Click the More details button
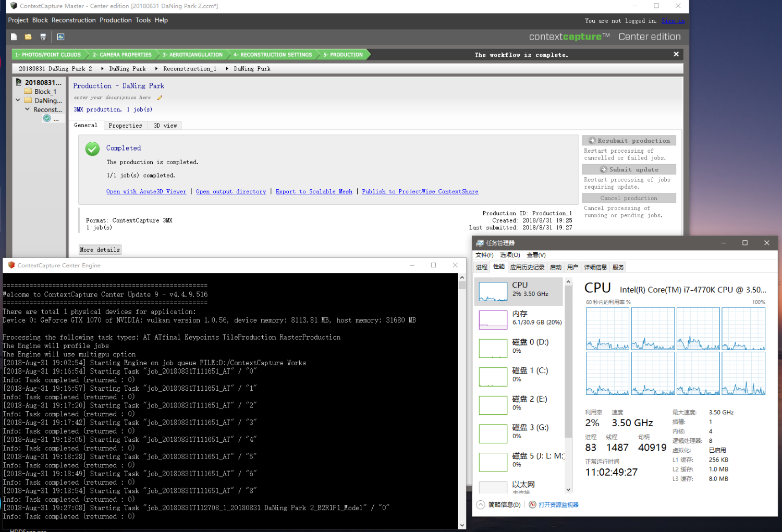The image size is (782, 532). [100, 250]
